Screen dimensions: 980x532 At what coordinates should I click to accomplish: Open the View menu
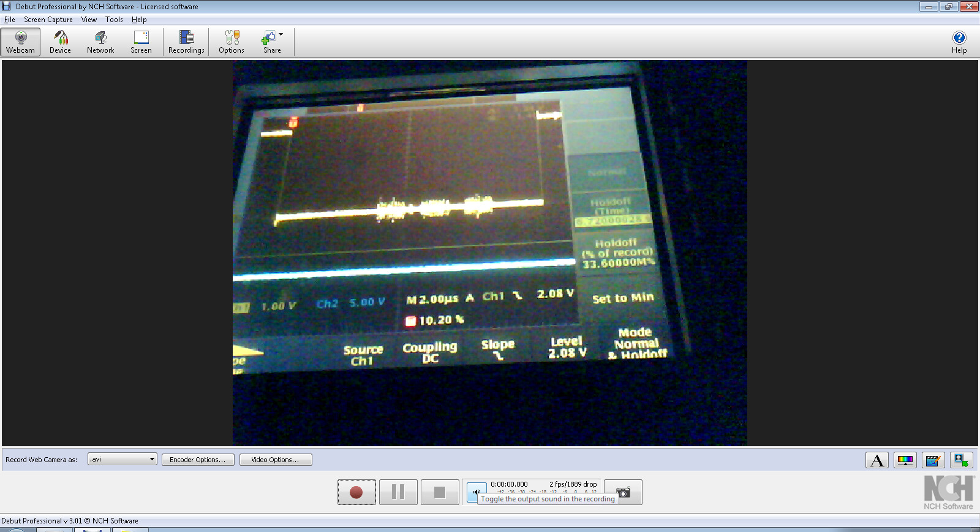[x=89, y=20]
